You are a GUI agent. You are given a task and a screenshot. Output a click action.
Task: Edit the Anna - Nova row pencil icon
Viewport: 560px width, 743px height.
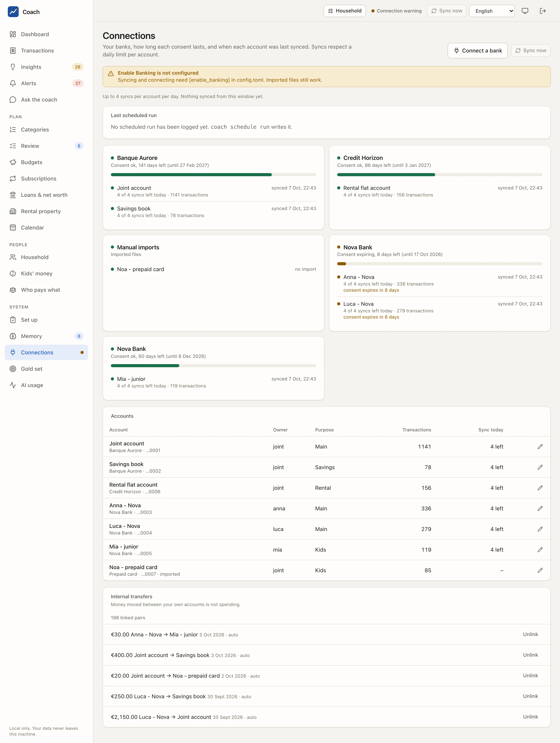click(x=540, y=509)
